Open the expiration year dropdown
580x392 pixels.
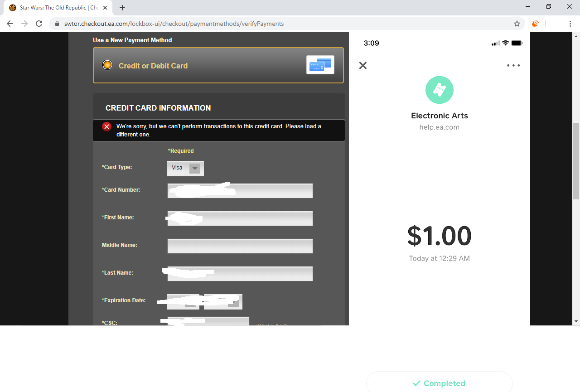click(x=223, y=301)
